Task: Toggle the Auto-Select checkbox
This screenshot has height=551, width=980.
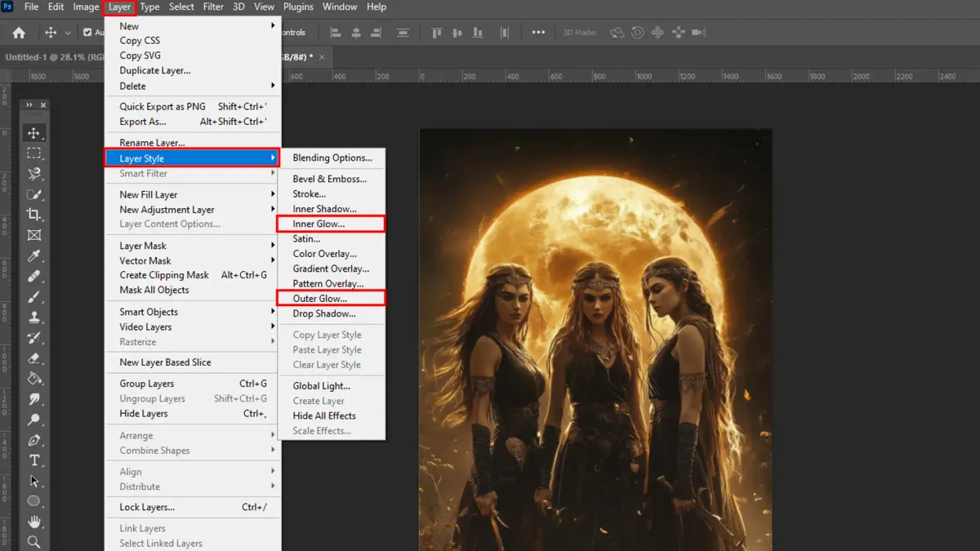Action: pos(88,33)
